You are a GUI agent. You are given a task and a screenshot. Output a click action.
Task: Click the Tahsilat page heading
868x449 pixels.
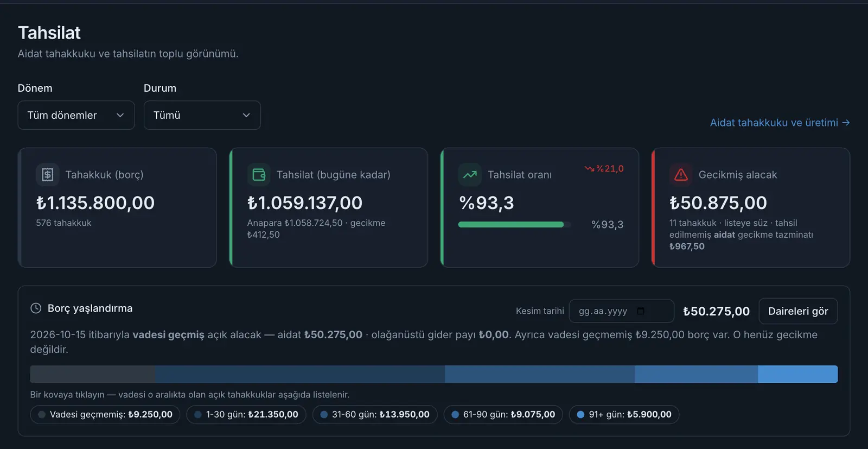49,33
